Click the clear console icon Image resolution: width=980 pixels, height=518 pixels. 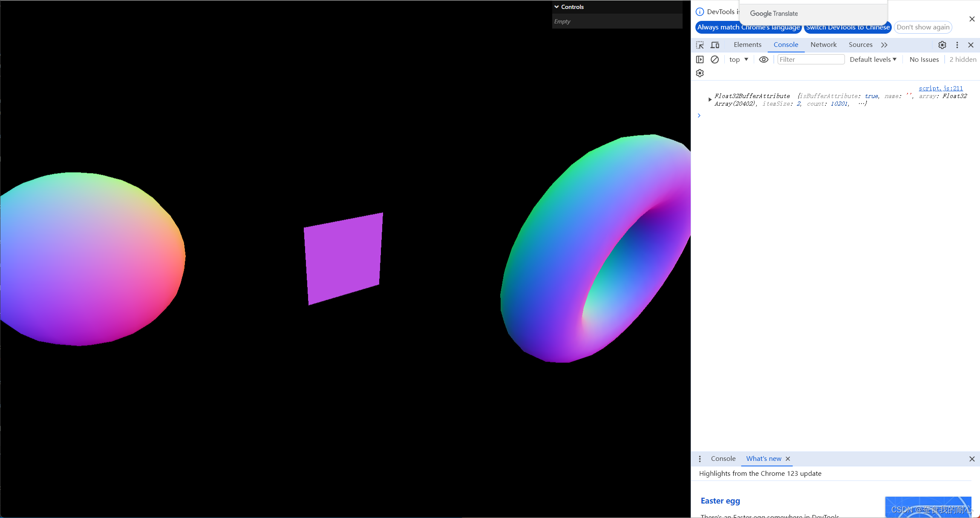click(x=715, y=60)
